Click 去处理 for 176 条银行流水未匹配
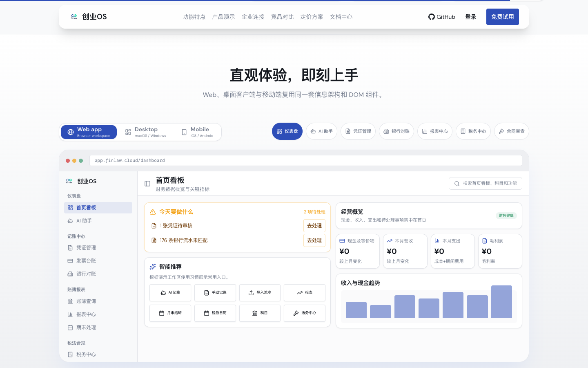Screen dimensions: 588x368 point(314,240)
